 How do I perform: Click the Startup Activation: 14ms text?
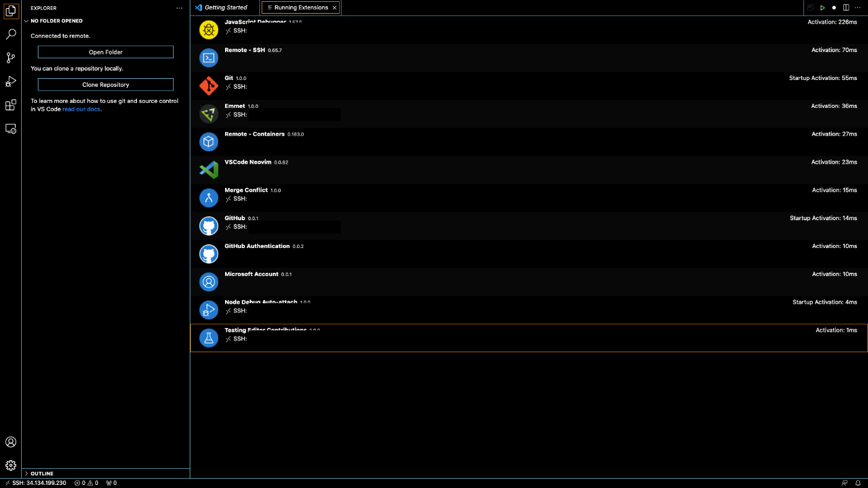tap(823, 218)
